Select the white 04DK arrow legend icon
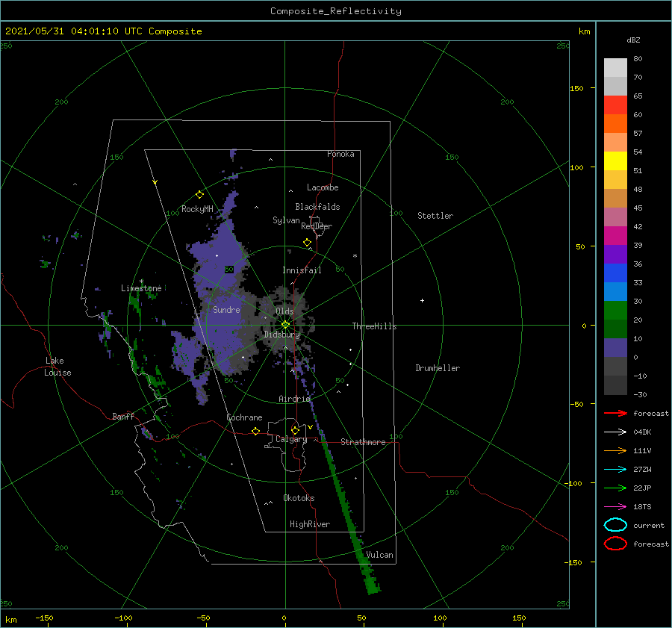672x628 pixels. [615, 432]
